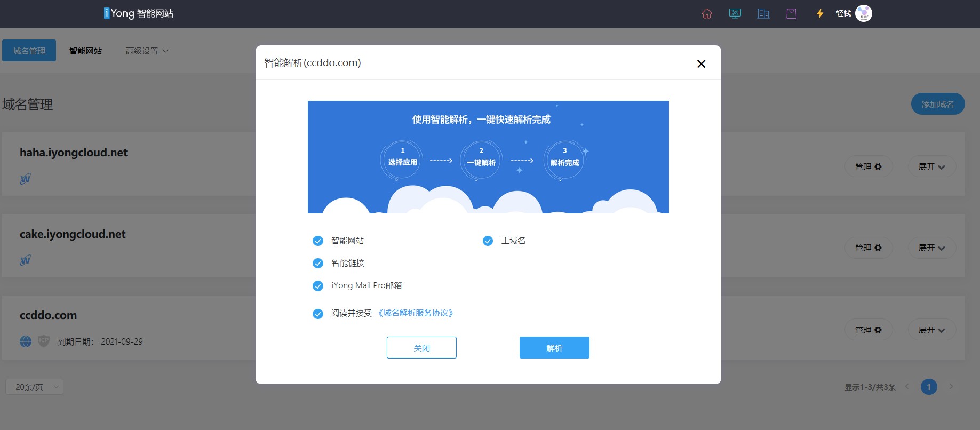Viewport: 980px width, 430px height.
Task: Toggle the 智能链接 checkbox
Action: point(317,264)
